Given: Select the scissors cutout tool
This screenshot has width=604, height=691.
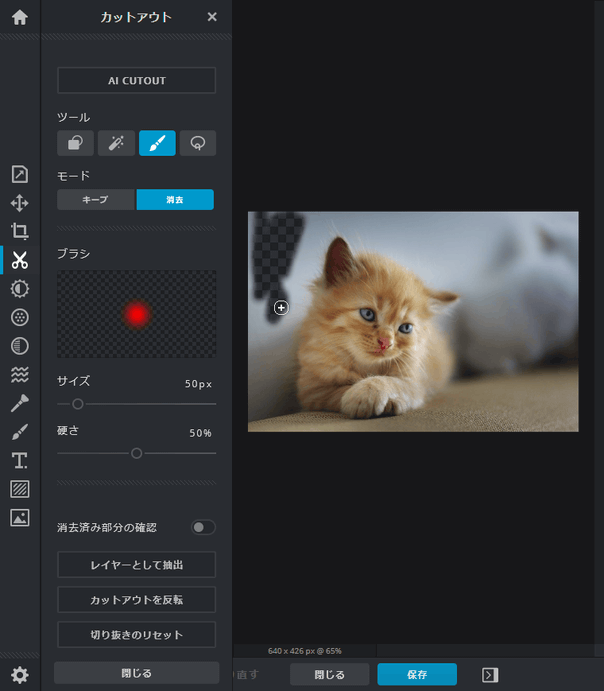Looking at the screenshot, I should [x=20, y=260].
